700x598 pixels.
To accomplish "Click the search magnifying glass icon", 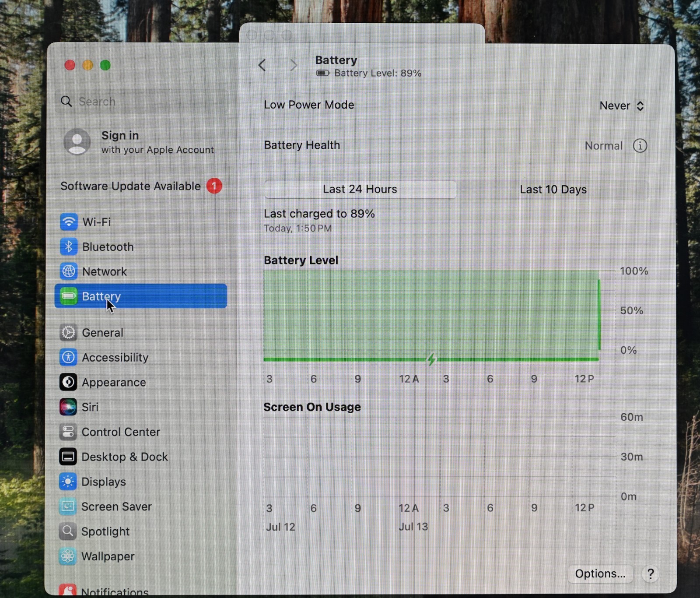I will [x=66, y=102].
